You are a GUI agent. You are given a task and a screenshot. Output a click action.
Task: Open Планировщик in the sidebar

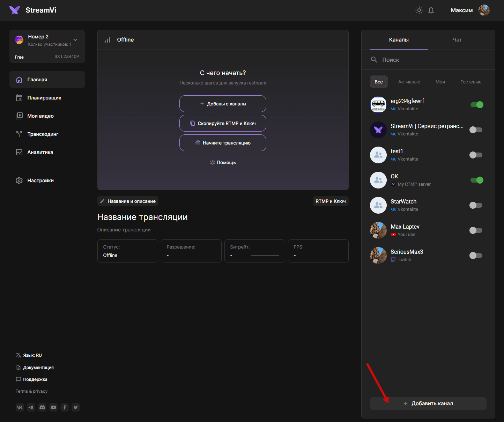pos(47,98)
